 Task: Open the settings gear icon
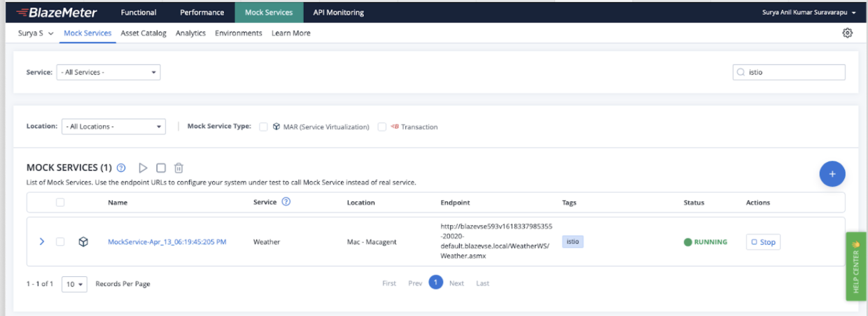(x=847, y=33)
